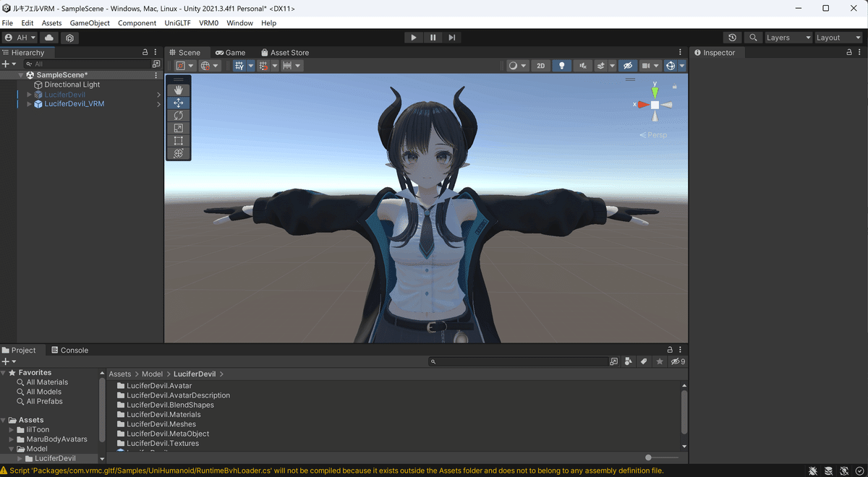Screen dimensions: 868x477
Task: Click the Pause button
Action: click(433, 38)
